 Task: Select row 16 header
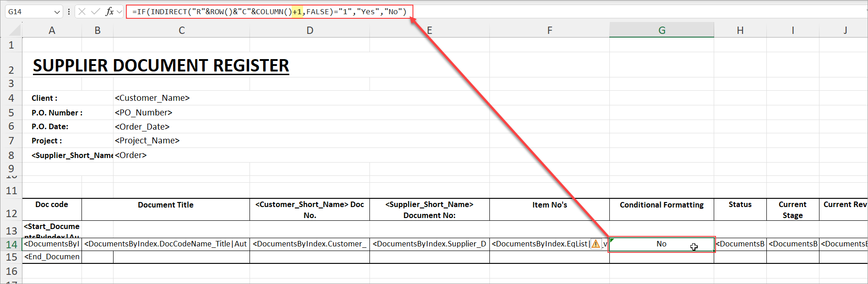pyautogui.click(x=11, y=271)
